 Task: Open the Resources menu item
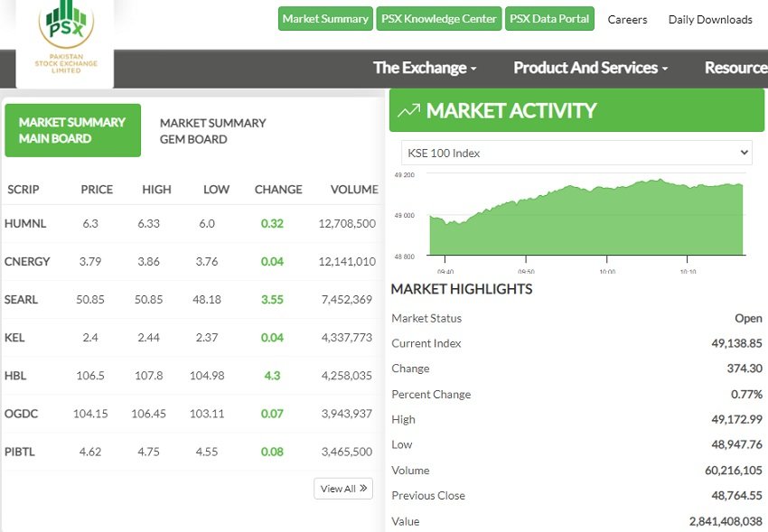735,68
